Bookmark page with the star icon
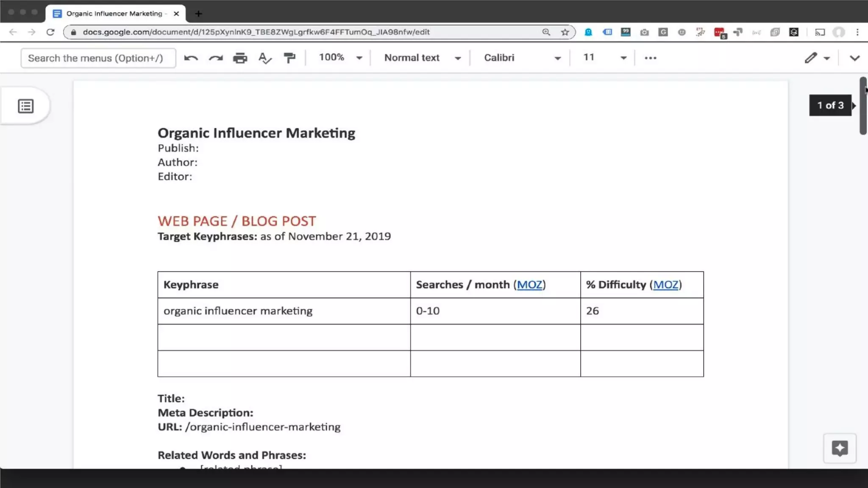The width and height of the screenshot is (868, 488). 565,32
